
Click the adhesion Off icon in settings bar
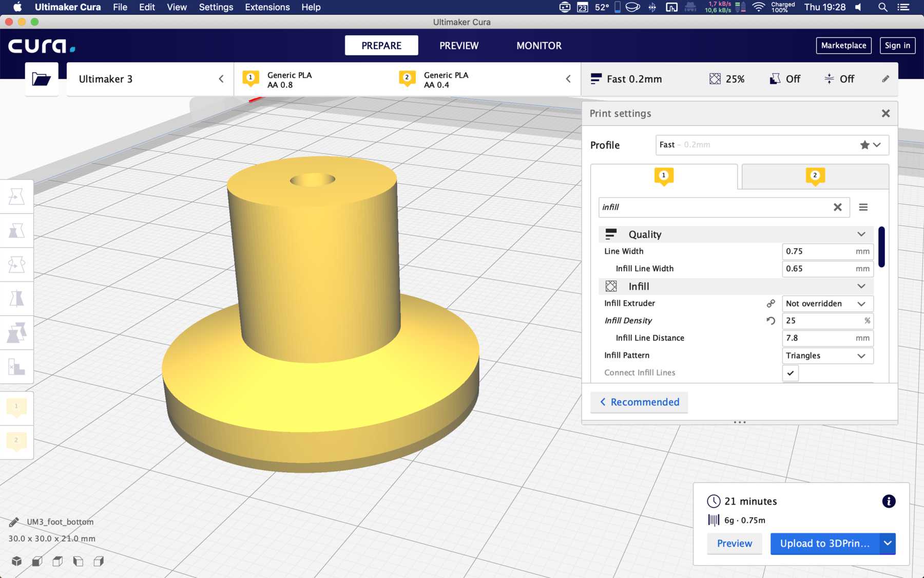click(829, 79)
